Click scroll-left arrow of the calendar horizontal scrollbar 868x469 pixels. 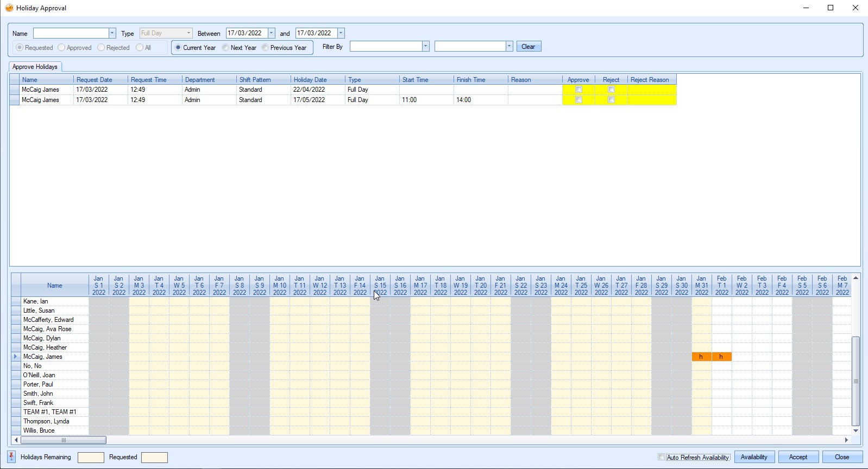tap(16, 440)
